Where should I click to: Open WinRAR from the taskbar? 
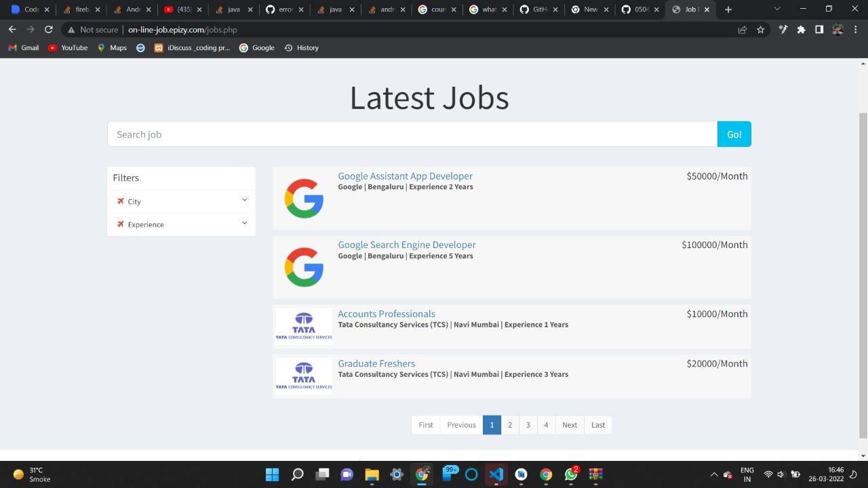[595, 474]
